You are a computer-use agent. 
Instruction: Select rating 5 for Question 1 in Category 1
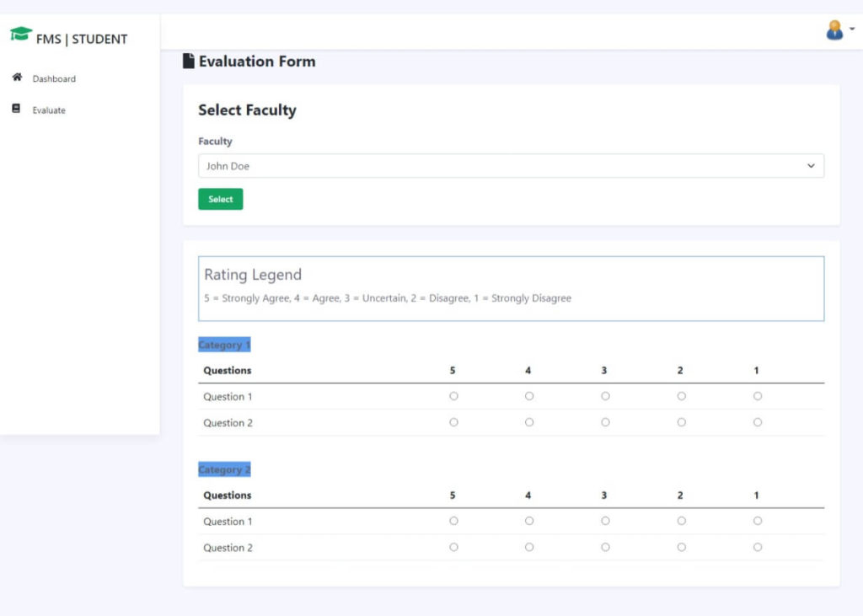pyautogui.click(x=453, y=395)
